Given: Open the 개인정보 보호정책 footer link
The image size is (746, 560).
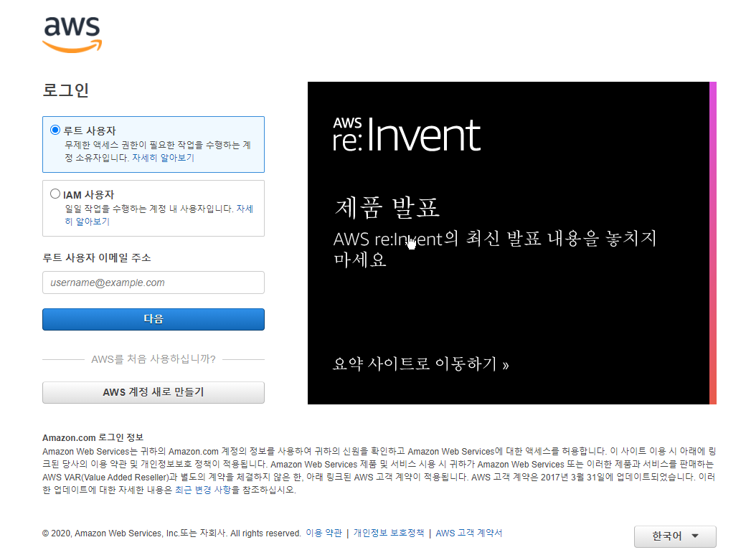Looking at the screenshot, I should point(389,533).
